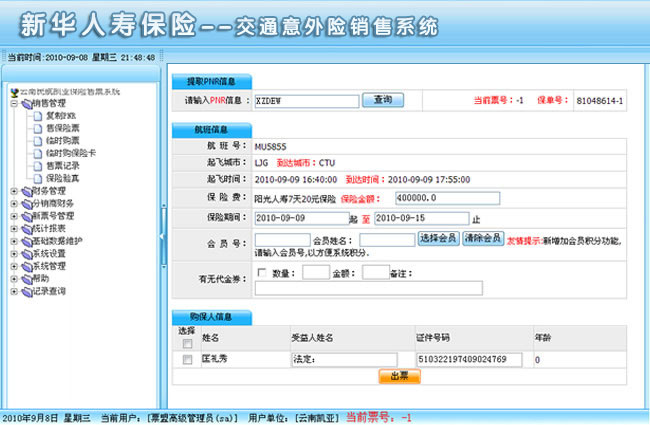Click the 统计报表 folder icon
The image size is (650, 425).
coord(27,229)
